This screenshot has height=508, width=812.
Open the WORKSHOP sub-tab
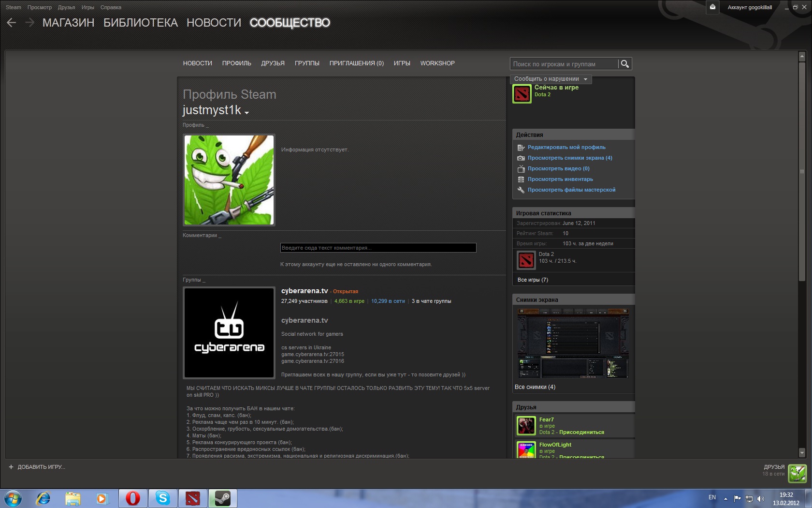pos(437,63)
